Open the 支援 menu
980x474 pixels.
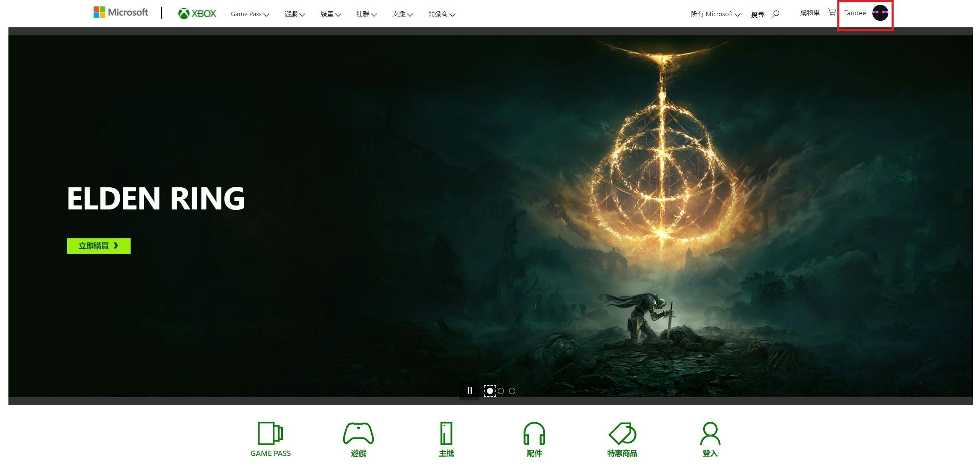[402, 14]
